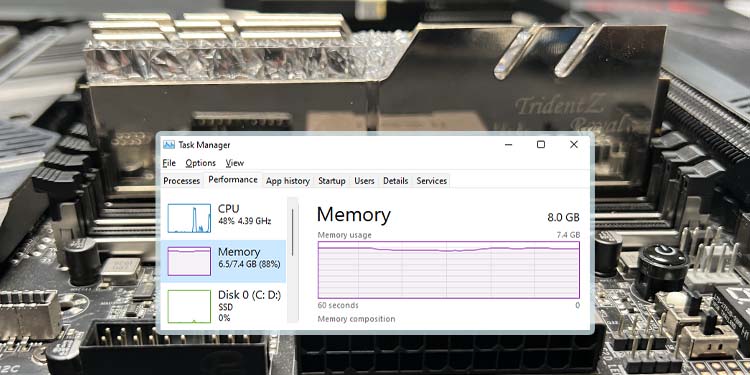
Task: Select the Performance tab
Action: tap(233, 180)
